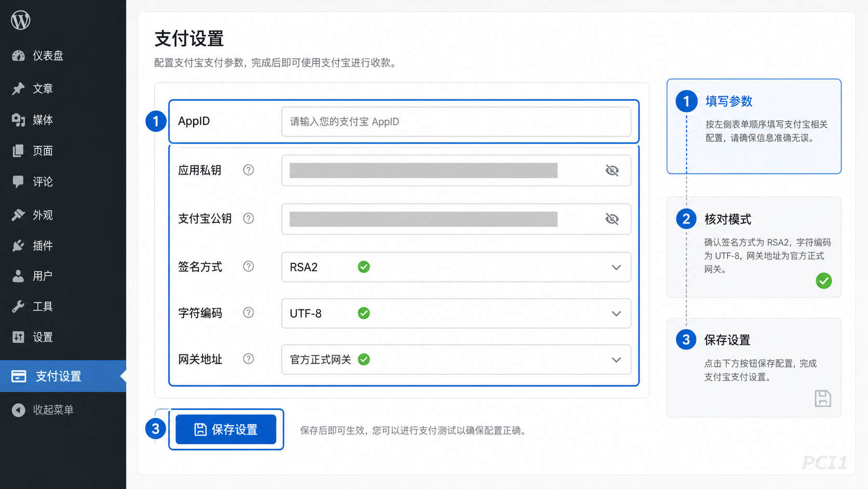The height and width of the screenshot is (489, 868).
Task: Click the card icon beside 支付设置
Action: 19,376
